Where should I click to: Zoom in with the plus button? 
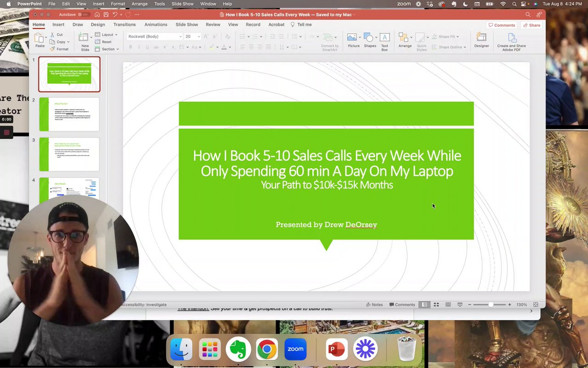coord(509,305)
